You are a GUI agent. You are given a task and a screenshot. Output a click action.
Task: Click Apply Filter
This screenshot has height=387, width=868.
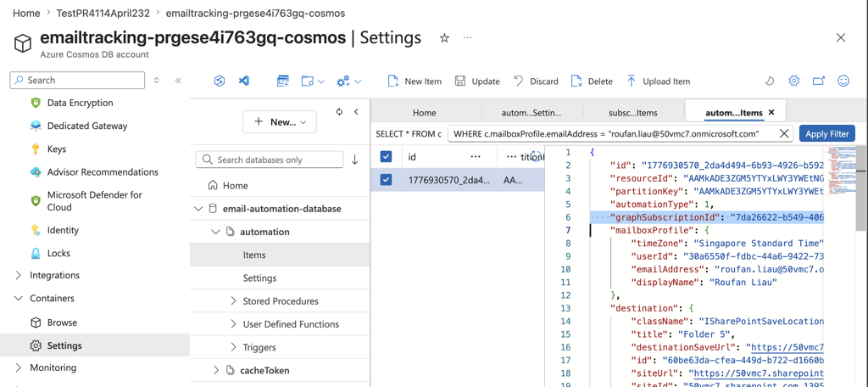point(827,133)
